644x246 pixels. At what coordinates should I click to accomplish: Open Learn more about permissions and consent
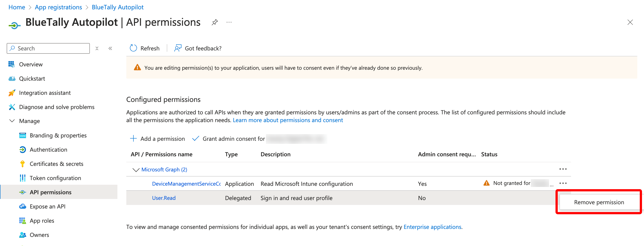(288, 120)
